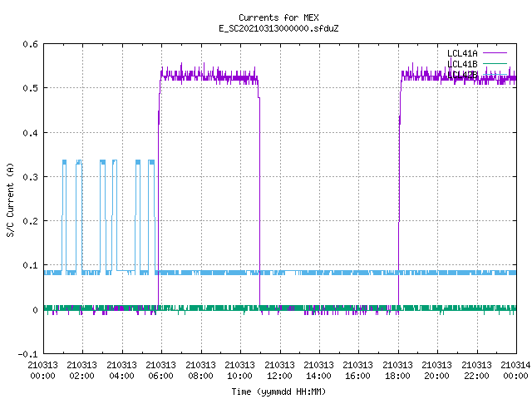Click the LCL42B legend label
532x399 pixels.
tap(462, 75)
